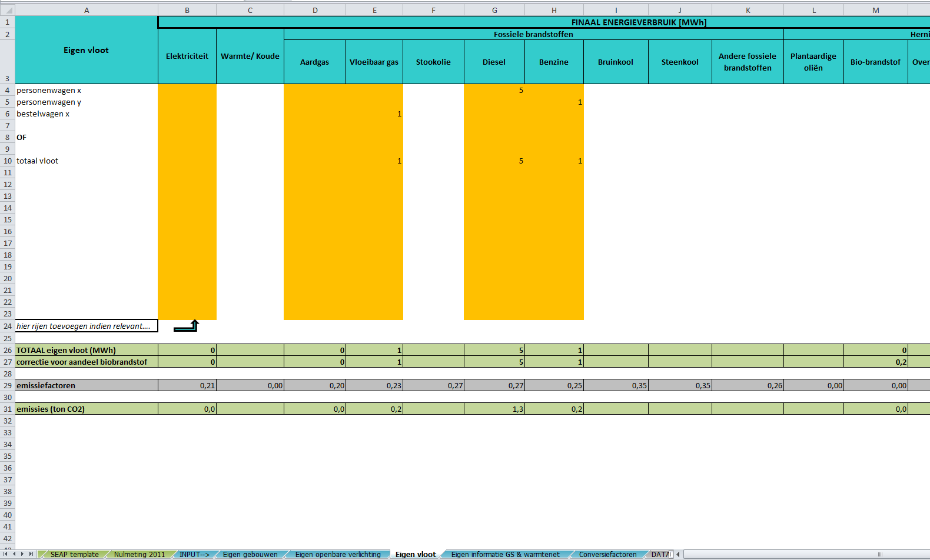Click the Plantaardige oliën heading cell

(x=813, y=62)
